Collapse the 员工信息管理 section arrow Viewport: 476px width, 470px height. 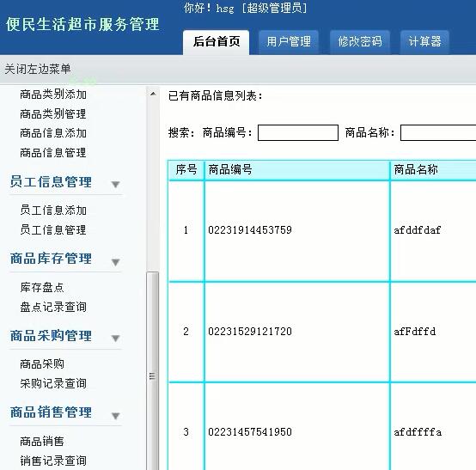click(115, 184)
